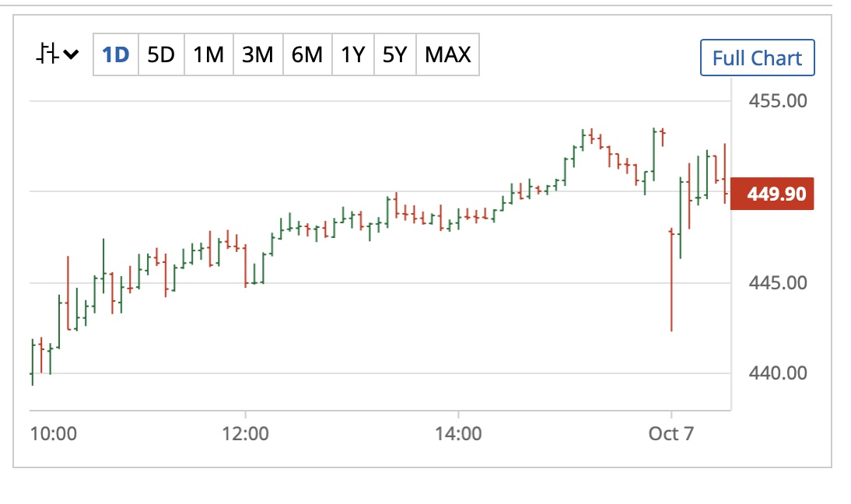Select the 1D time range tab
Image resolution: width=851 pixels, height=504 pixels.
pos(116,55)
